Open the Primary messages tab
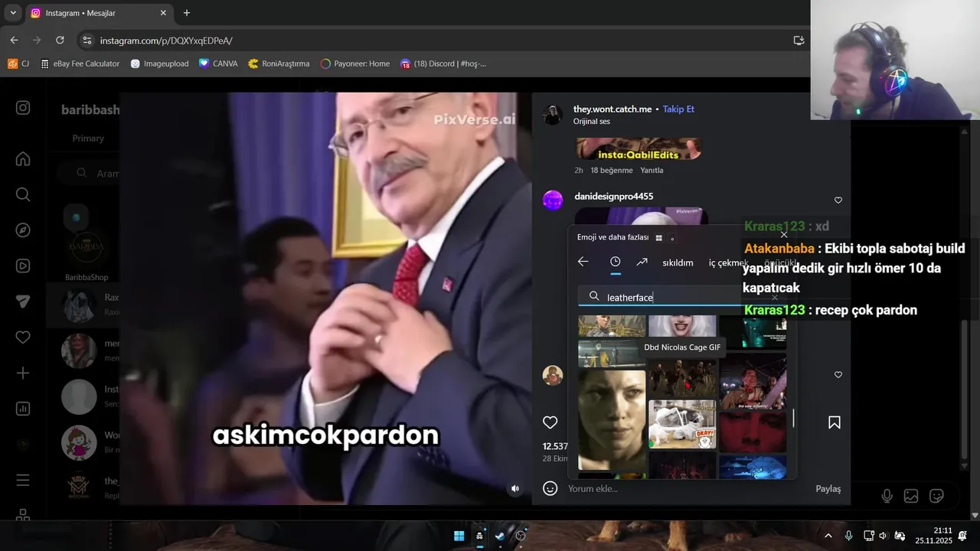Screen dimensions: 980x551 (88, 139)
